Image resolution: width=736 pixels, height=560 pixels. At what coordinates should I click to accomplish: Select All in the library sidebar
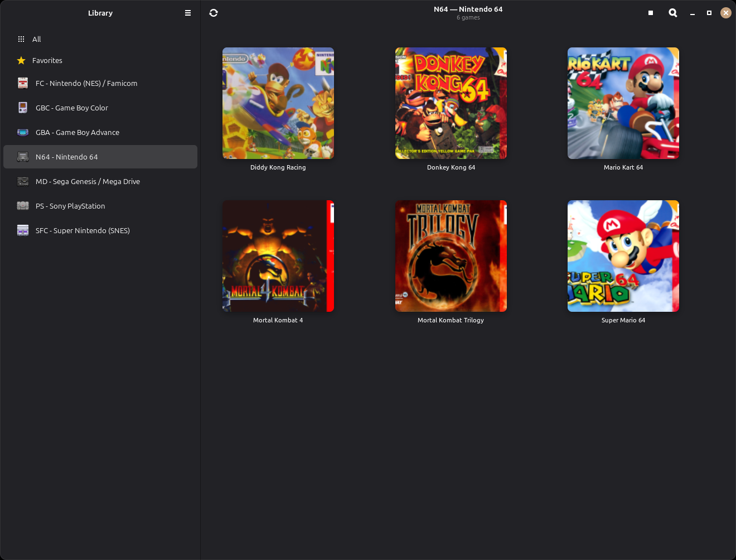(x=100, y=39)
